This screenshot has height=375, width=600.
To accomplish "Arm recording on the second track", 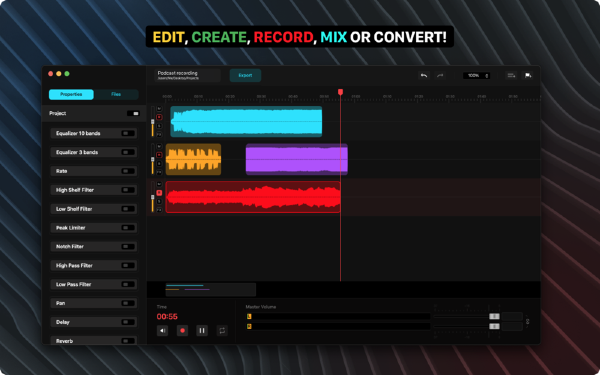I will pyautogui.click(x=159, y=155).
